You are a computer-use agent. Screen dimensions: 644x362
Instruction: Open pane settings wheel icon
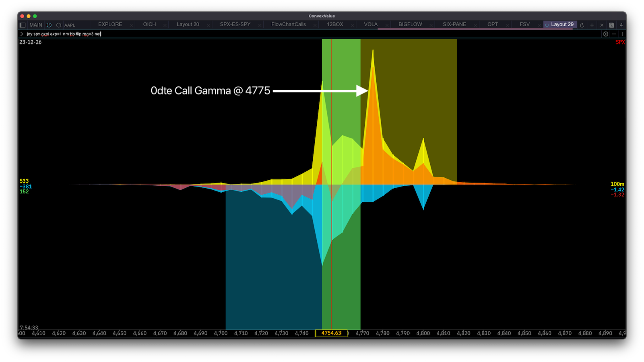[x=606, y=34]
